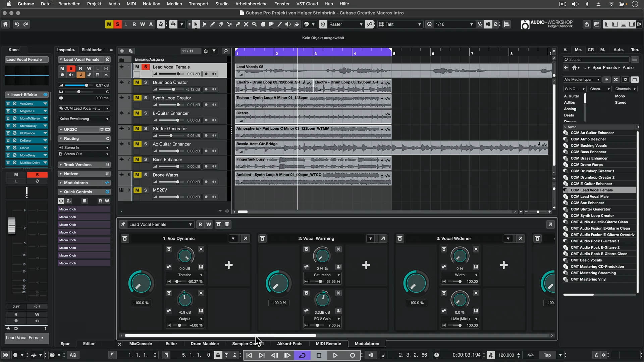Select the Glue tool in toolbar
The height and width of the screenshot is (362, 644).
click(x=238, y=24)
